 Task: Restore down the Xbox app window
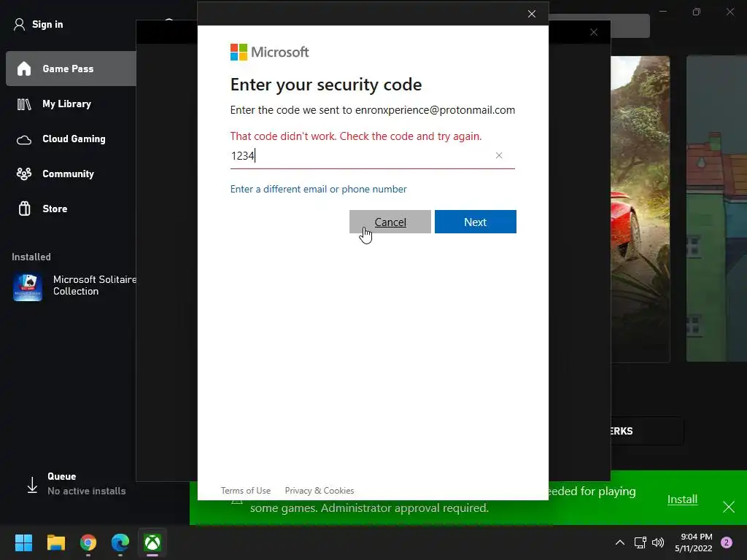click(x=697, y=12)
